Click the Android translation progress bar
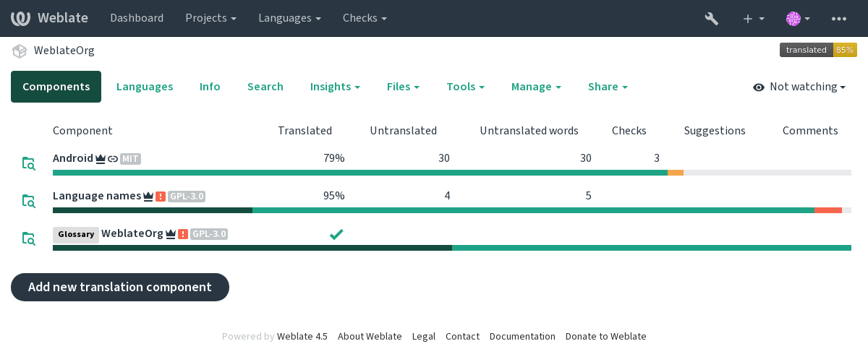Image resolution: width=868 pixels, height=349 pixels. pos(452,173)
